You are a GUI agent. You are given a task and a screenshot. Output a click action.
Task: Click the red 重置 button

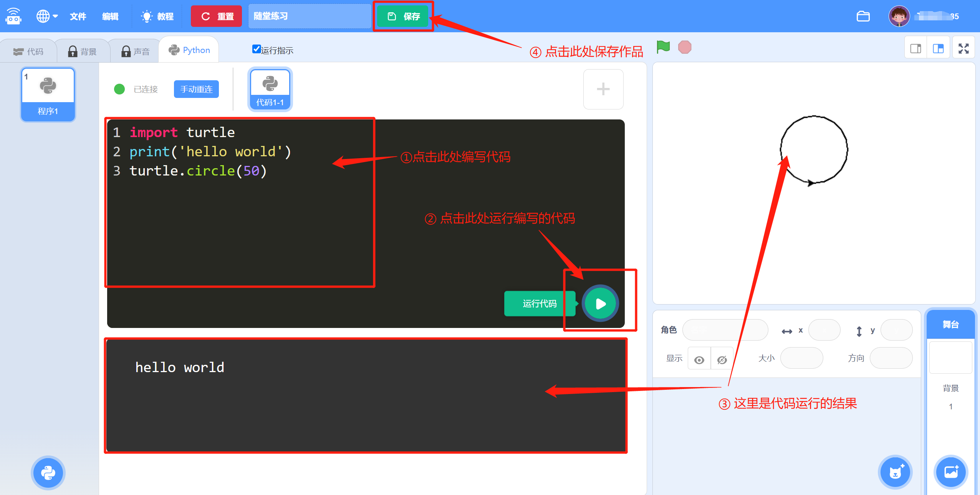click(217, 16)
